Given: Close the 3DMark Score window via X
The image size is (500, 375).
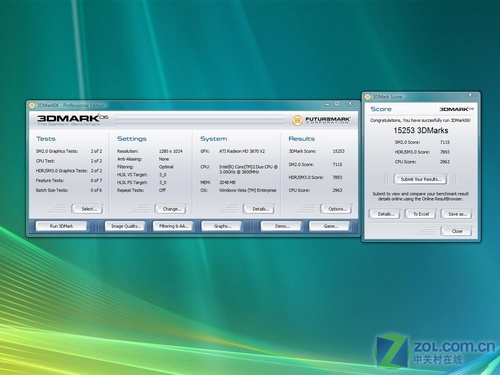Looking at the screenshot, I should (470, 95).
